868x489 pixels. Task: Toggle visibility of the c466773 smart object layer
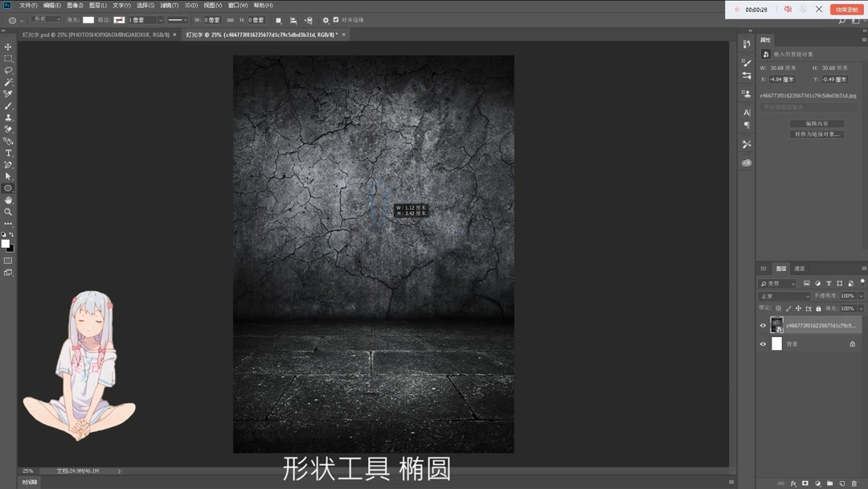click(763, 324)
